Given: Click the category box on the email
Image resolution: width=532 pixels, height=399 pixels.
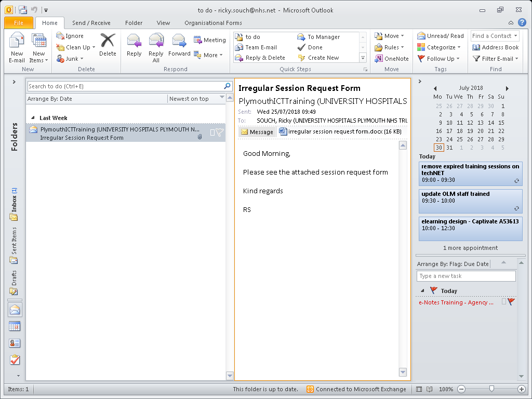Looking at the screenshot, I should click(212, 132).
